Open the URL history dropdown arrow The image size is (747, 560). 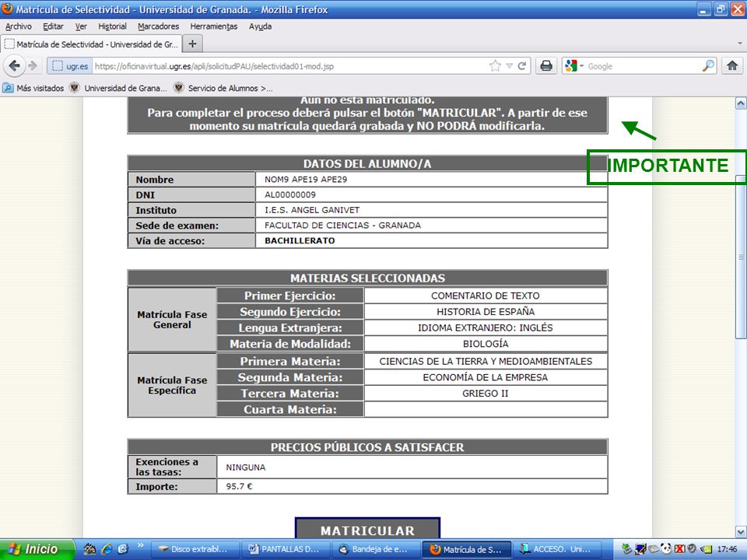pos(509,66)
